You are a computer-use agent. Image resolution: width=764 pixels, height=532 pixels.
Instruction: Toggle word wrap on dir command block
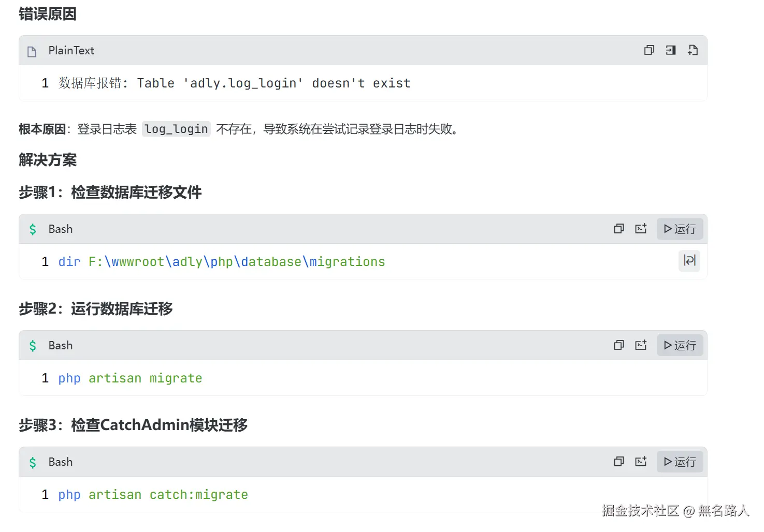[x=689, y=260]
